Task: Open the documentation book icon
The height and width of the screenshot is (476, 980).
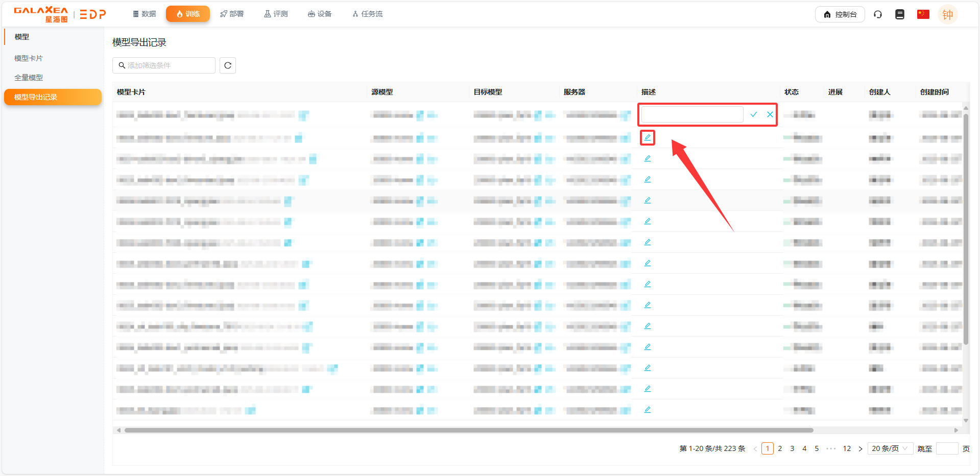Action: (x=900, y=14)
